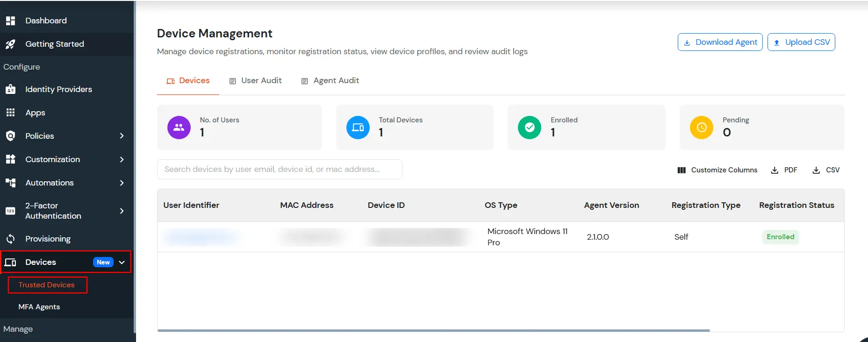
Task: Click the Enrolled status badge
Action: click(x=780, y=237)
